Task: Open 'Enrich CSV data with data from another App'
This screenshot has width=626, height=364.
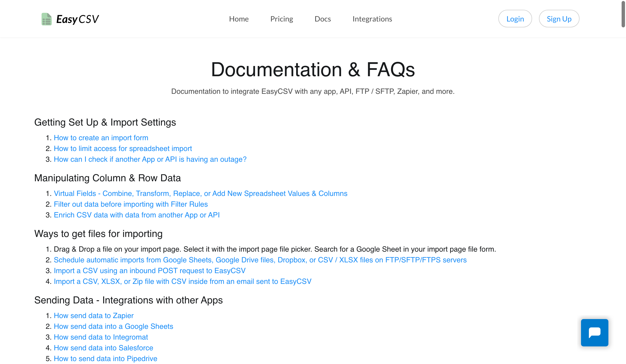Action: tap(137, 215)
